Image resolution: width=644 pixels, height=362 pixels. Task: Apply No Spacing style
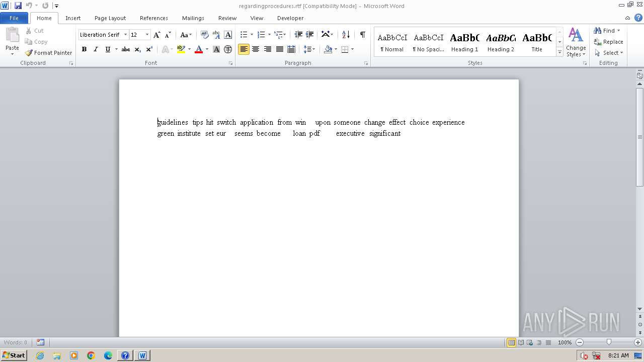[x=429, y=42]
